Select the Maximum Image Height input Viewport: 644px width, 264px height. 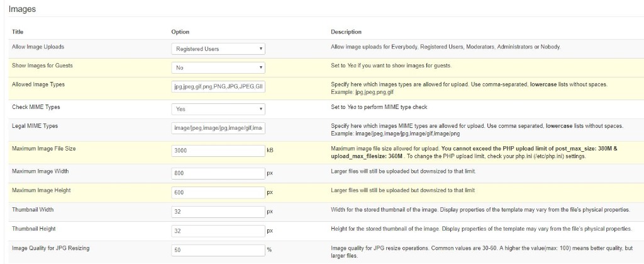click(218, 193)
